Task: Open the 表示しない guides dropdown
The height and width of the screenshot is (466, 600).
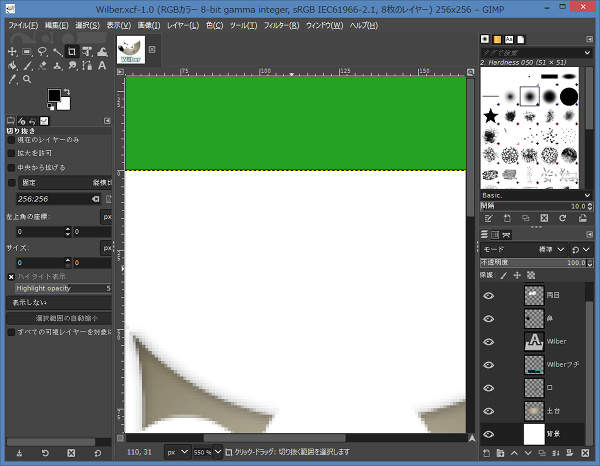Action: pos(59,301)
